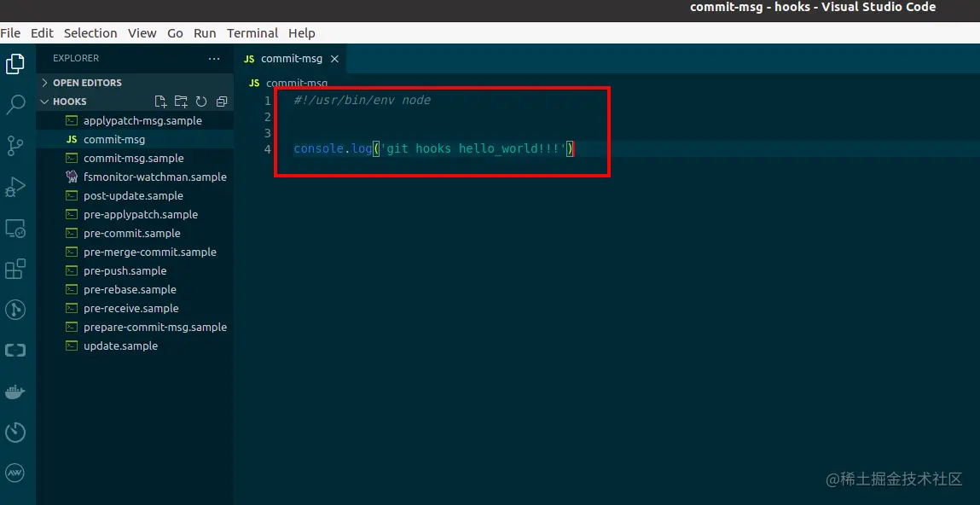This screenshot has width=980, height=505.
Task: Open the Remote Explorer view
Action: coord(15,229)
